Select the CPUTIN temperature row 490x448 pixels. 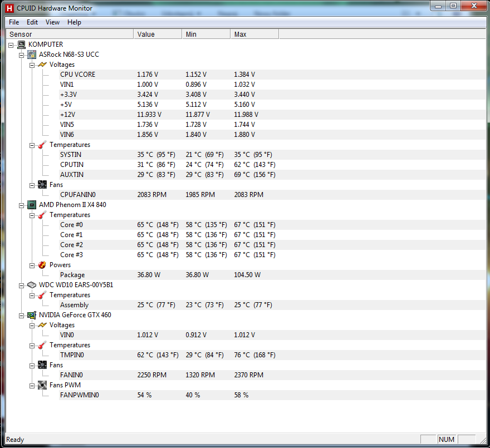272,165
